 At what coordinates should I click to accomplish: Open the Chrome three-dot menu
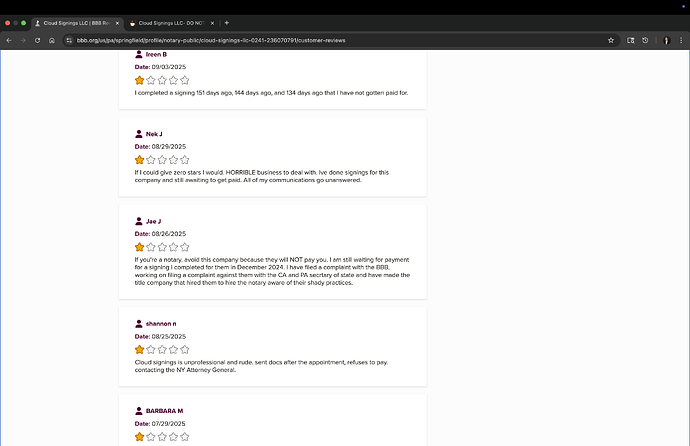(680, 40)
